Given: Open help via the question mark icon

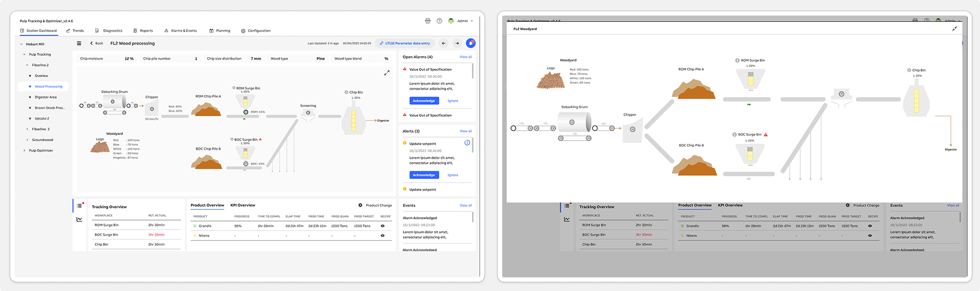Looking at the screenshot, I should tap(439, 21).
